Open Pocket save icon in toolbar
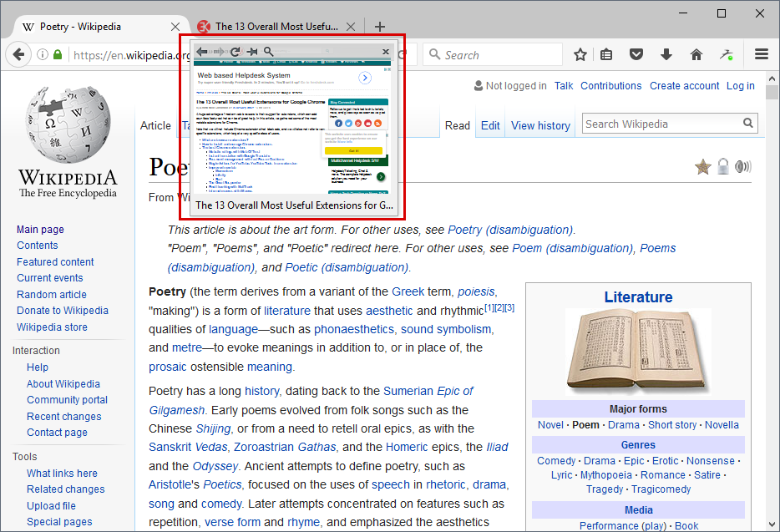Screen dimensions: 780x532 pos(636,54)
